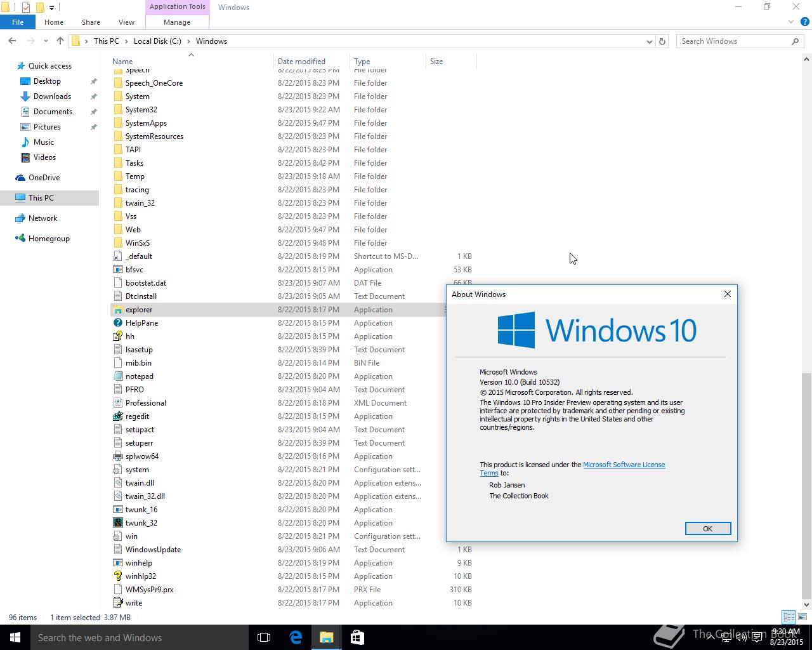Launch Microsoft Edge from taskbar
812x650 pixels.
[296, 637]
